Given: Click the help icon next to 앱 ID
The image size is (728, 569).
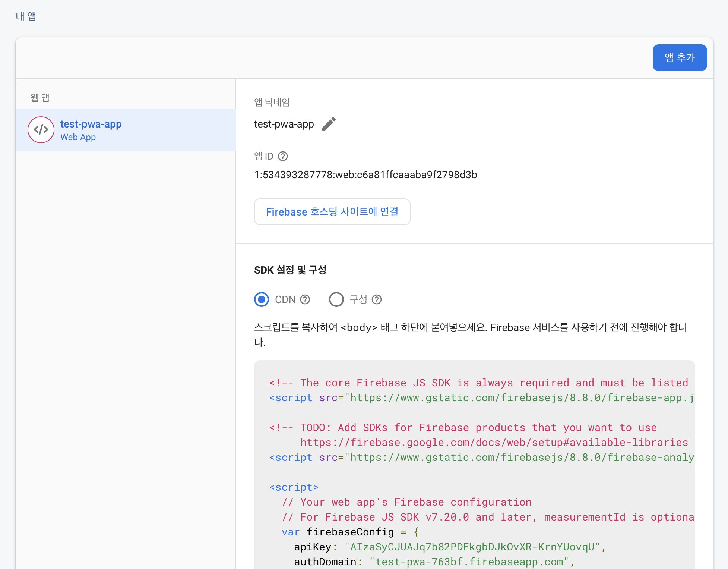Looking at the screenshot, I should coord(283,156).
